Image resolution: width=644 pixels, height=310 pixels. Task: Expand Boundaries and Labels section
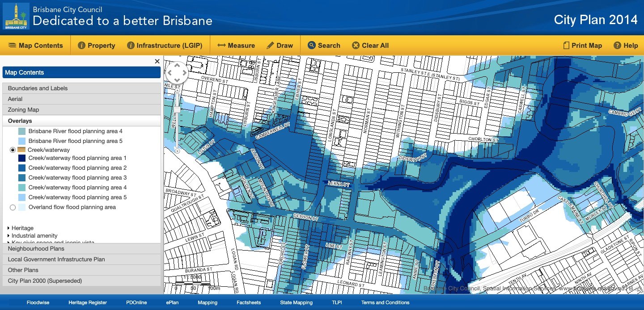pos(81,88)
